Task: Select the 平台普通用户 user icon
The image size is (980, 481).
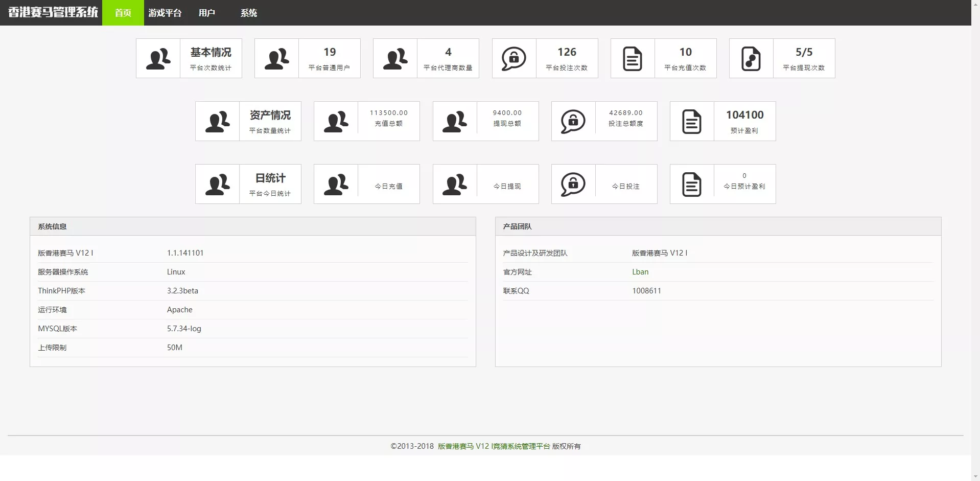Action: 277,58
